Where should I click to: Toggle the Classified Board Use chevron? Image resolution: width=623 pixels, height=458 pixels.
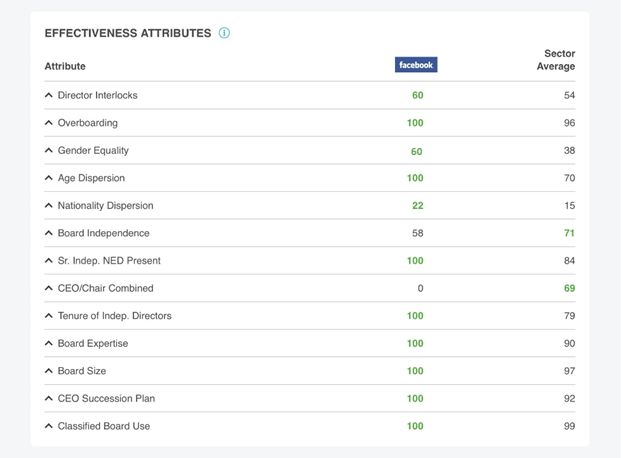(x=49, y=426)
